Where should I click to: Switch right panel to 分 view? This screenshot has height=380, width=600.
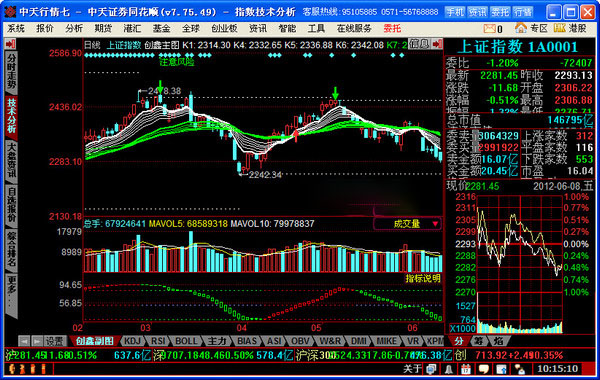tap(458, 340)
